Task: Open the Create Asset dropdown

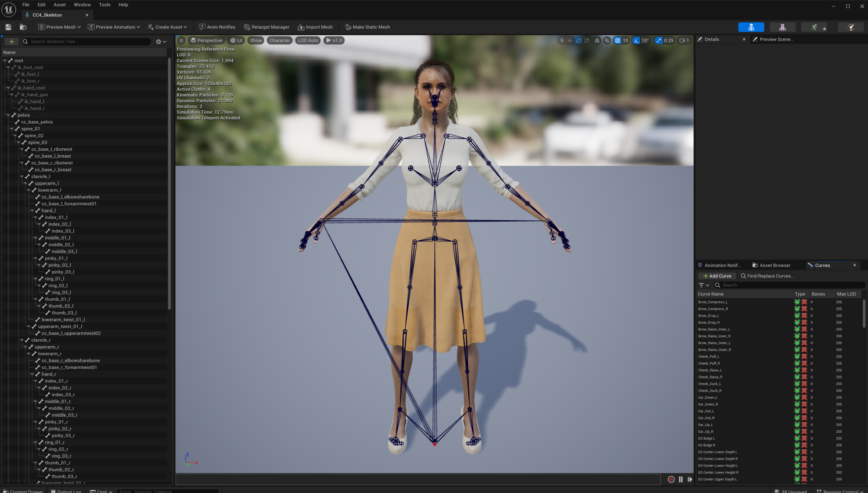Action: point(167,27)
